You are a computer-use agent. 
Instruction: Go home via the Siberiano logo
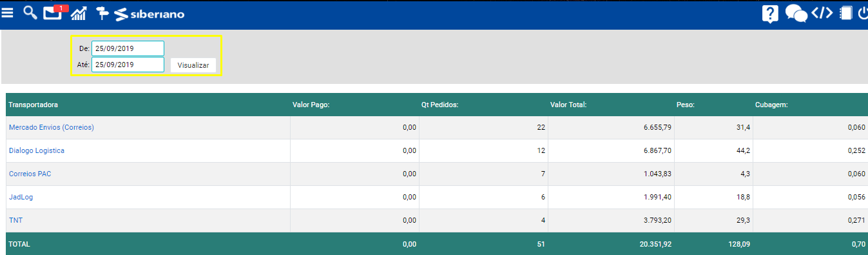pyautogui.click(x=149, y=14)
